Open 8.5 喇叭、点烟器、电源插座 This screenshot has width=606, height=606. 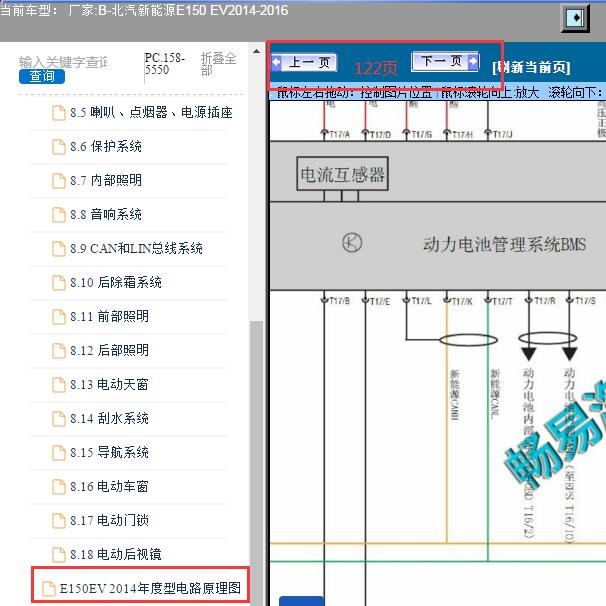coord(151,112)
